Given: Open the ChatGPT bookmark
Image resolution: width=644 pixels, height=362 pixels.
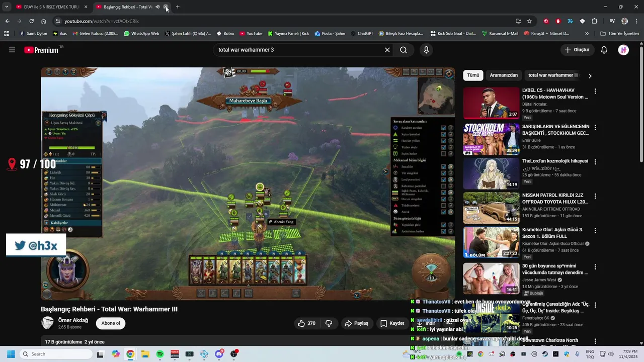Looking at the screenshot, I should pyautogui.click(x=361, y=34).
